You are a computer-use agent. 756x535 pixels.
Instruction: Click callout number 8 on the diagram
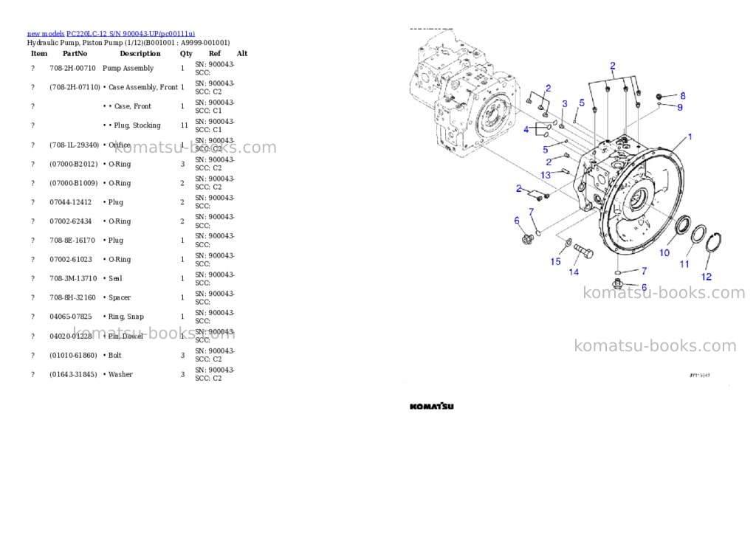683,96
